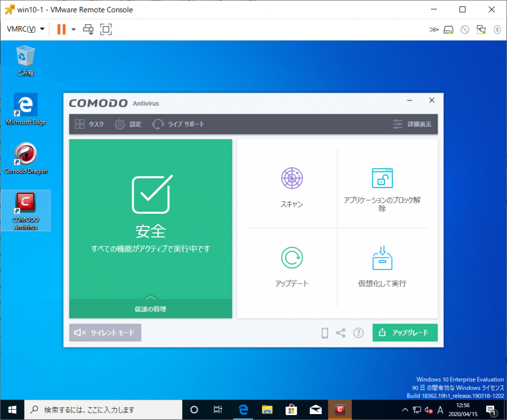The height and width of the screenshot is (420, 507).
Task: Click the network tray icon
Action: (417, 410)
